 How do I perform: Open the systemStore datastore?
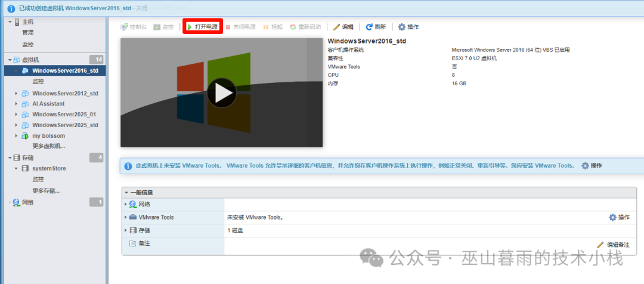(x=49, y=169)
